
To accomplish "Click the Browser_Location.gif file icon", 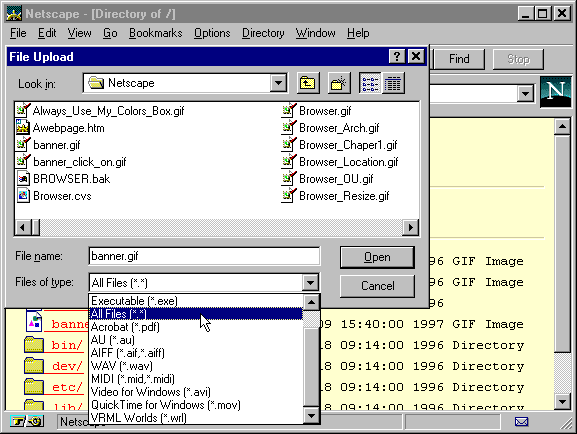I will coord(289,161).
